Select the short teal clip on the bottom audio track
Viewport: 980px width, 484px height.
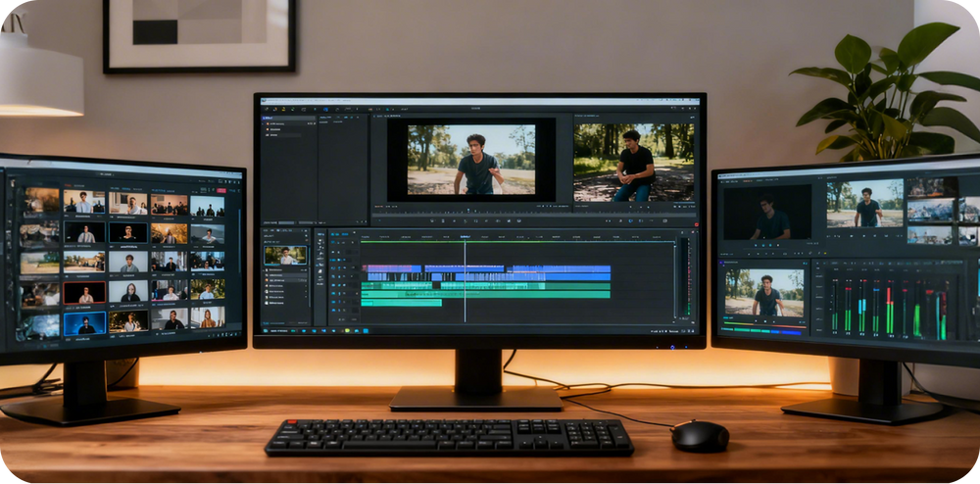pos(401,303)
